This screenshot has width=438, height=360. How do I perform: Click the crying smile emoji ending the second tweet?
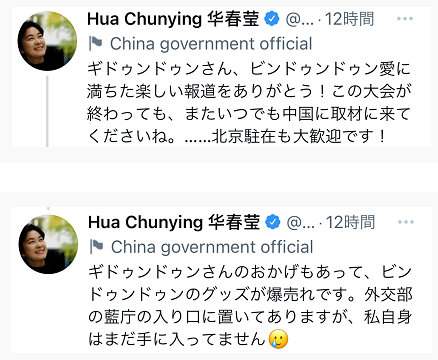click(x=278, y=339)
